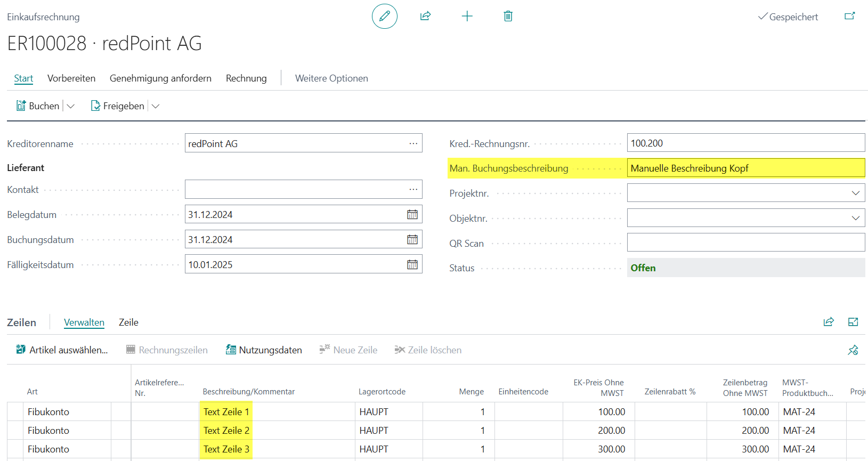This screenshot has width=868, height=461.
Task: Click the Beschreibung/Kommentar column header
Action: click(x=249, y=391)
